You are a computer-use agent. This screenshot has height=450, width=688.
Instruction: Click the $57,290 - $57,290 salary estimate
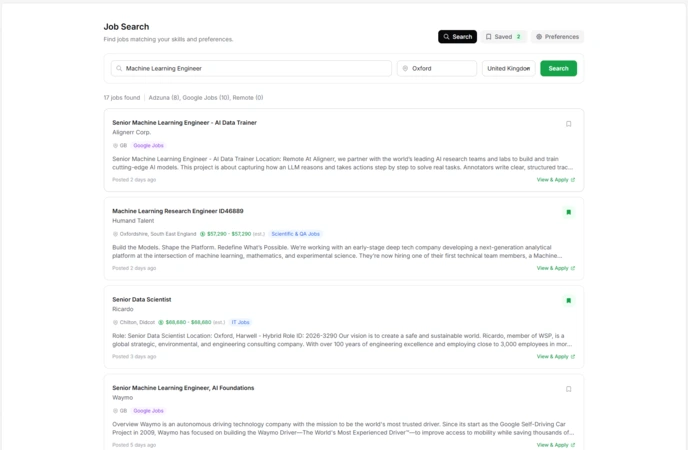click(229, 234)
